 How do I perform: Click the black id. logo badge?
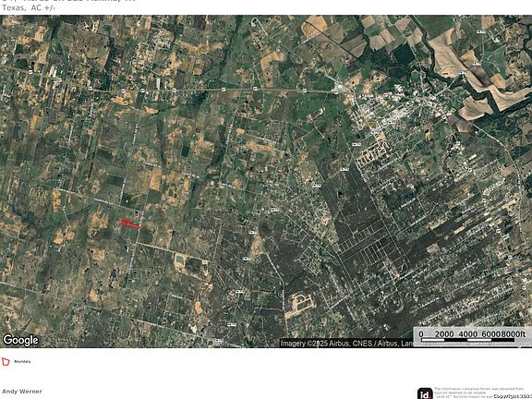coord(425,393)
